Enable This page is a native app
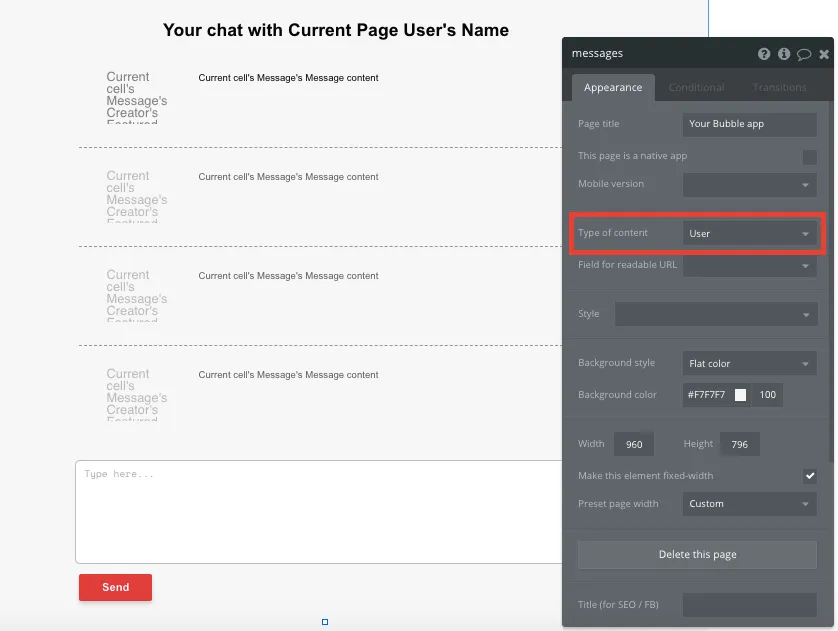838x631 pixels. [x=812, y=155]
